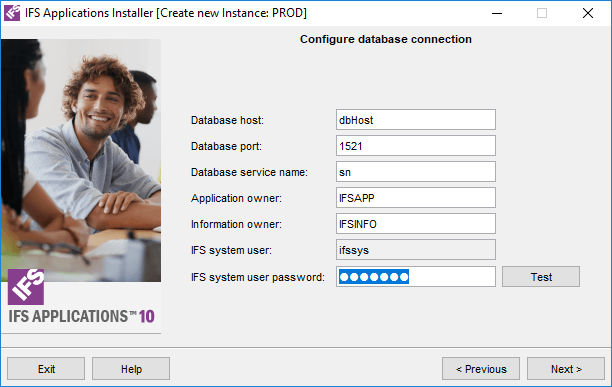The height and width of the screenshot is (387, 612).
Task: Proceed with the Next button
Action: [566, 369]
